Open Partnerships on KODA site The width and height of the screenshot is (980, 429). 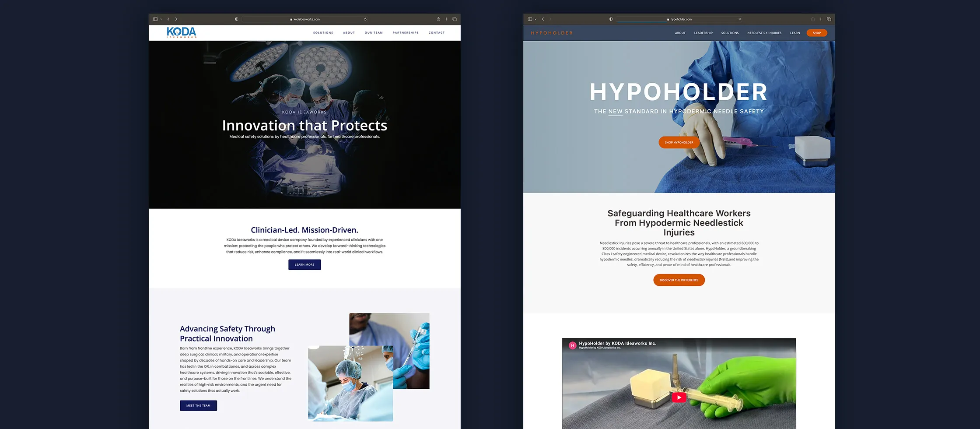click(406, 33)
